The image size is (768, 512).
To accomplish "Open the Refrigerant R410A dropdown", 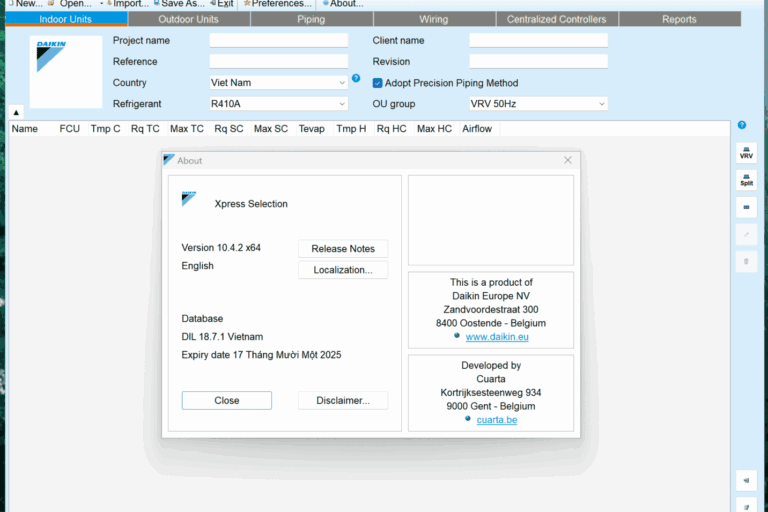I will pos(278,103).
